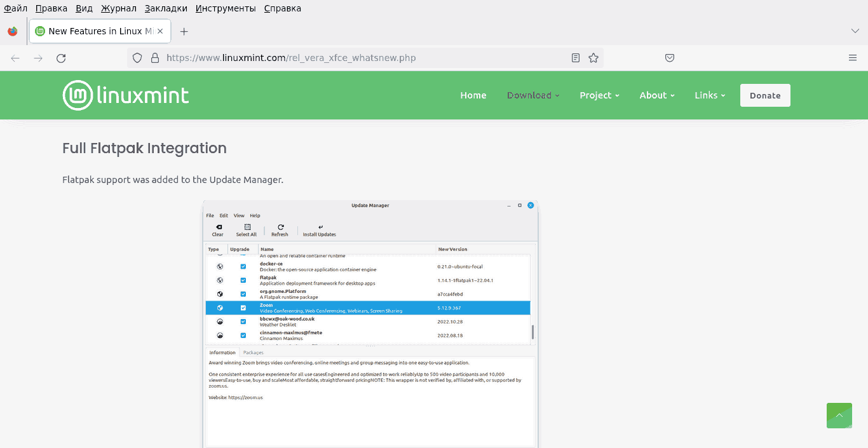Screen dimensions: 868x448
Task: Select the highlighted Zoom row in screenshot
Action: (x=367, y=308)
